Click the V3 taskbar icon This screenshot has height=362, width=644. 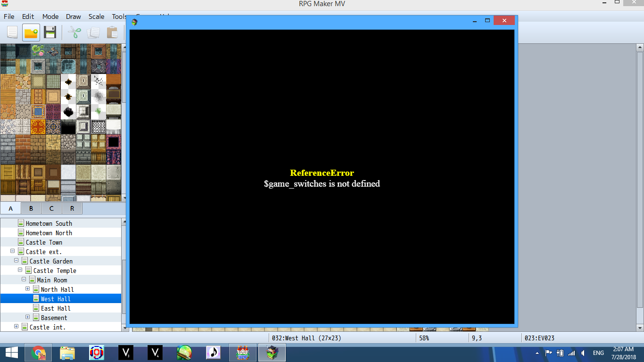coord(126,353)
